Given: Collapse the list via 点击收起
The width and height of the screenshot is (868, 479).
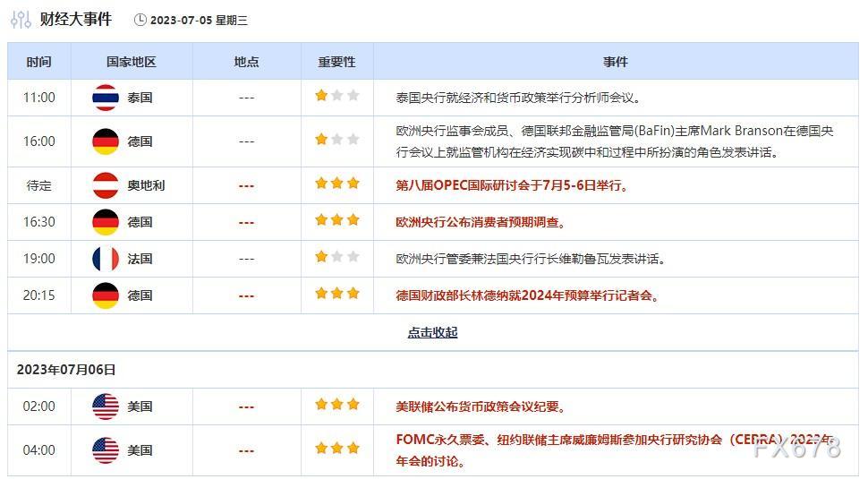Looking at the screenshot, I should coord(432,332).
